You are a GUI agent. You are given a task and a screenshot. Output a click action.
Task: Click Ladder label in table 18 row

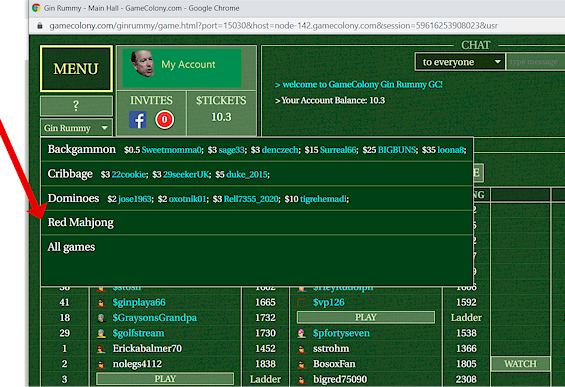[466, 317]
